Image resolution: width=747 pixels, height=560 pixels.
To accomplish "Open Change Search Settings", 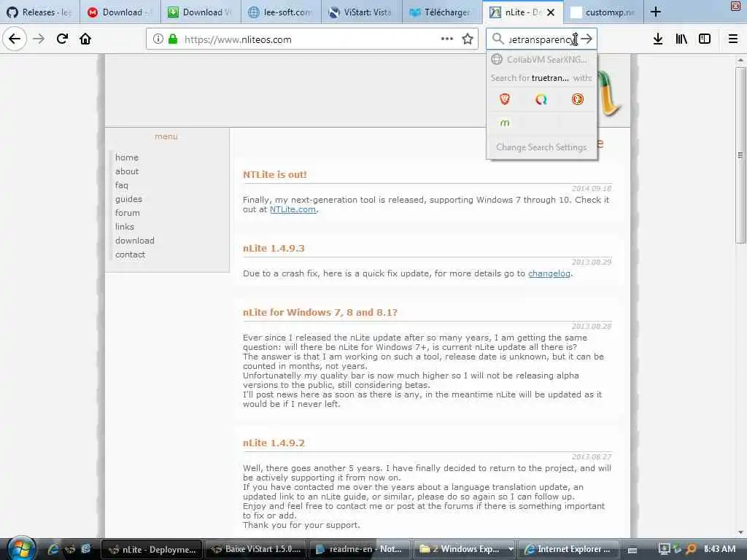I will 541,147.
